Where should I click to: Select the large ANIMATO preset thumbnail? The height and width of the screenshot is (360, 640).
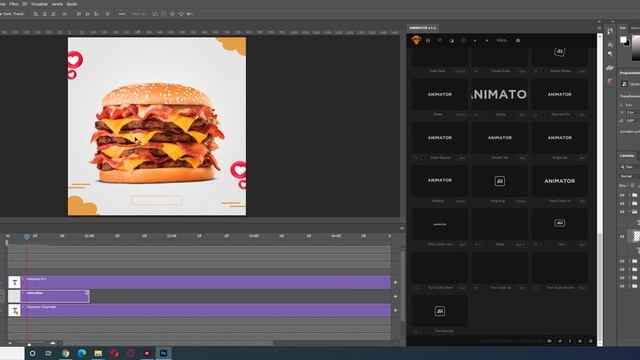[x=500, y=94]
